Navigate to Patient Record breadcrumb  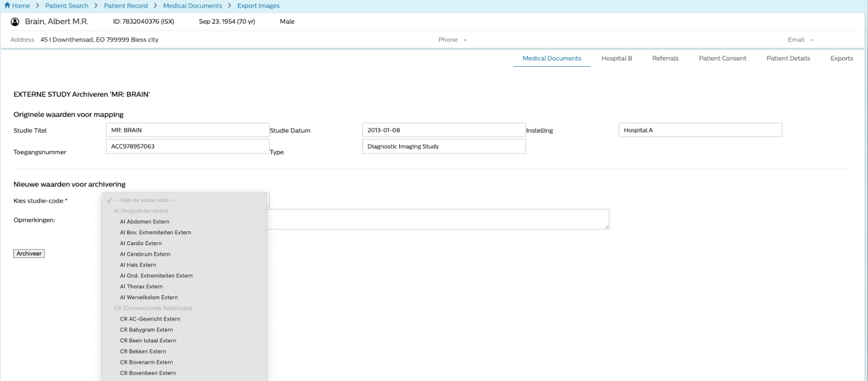point(126,6)
